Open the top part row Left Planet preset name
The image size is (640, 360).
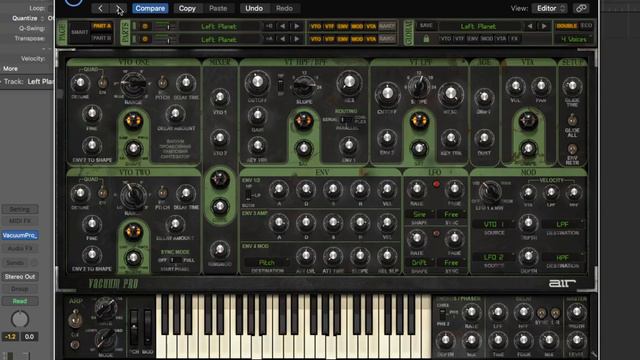(219, 27)
